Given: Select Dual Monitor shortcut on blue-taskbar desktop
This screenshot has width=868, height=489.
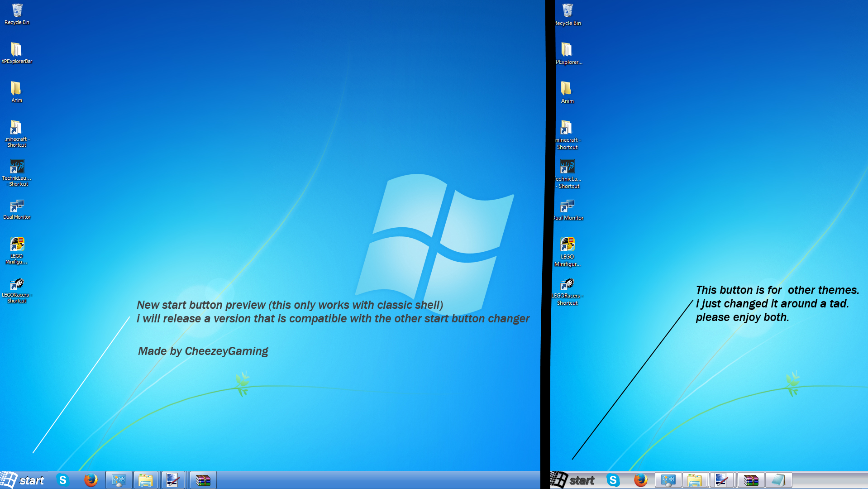Looking at the screenshot, I should [x=17, y=210].
